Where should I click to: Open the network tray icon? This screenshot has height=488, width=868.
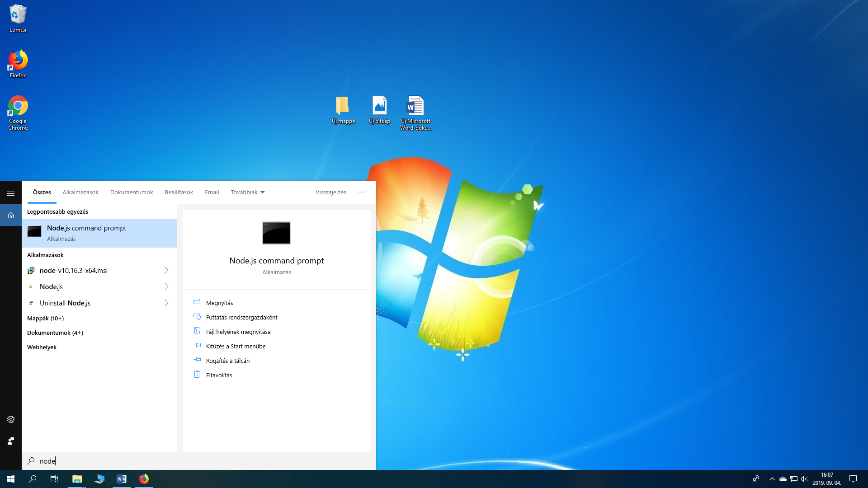(794, 479)
